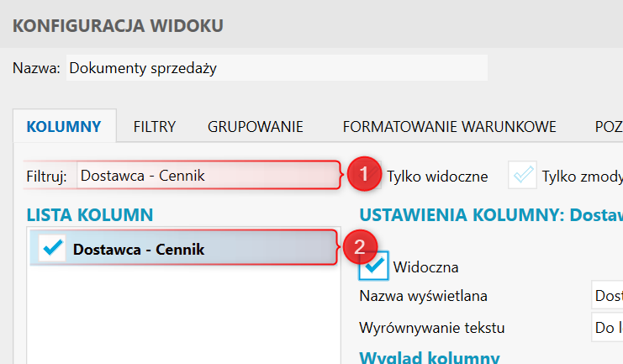623x364 pixels.
Task: Enable the Tylko zmodyfikowane checkbox
Action: [x=523, y=176]
